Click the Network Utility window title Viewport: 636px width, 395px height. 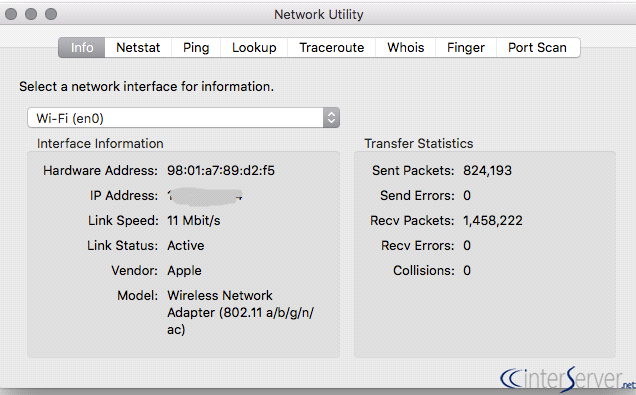coord(318,15)
